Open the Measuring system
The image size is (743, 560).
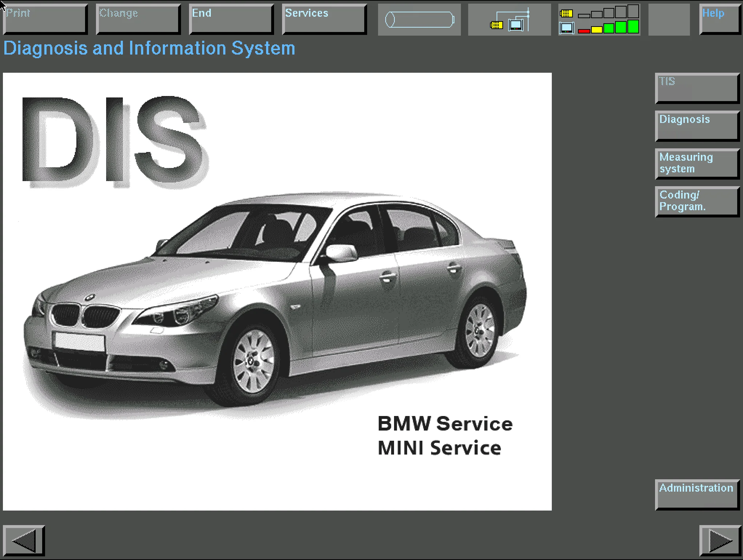696,164
